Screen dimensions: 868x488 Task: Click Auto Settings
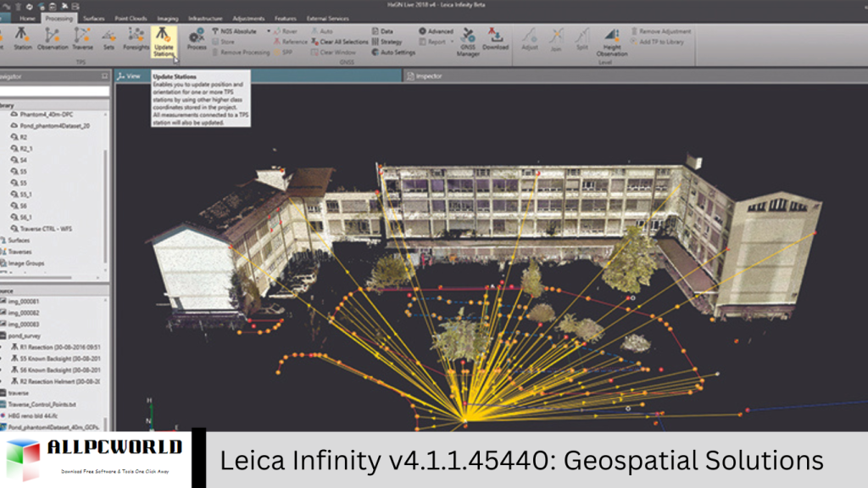pos(393,53)
